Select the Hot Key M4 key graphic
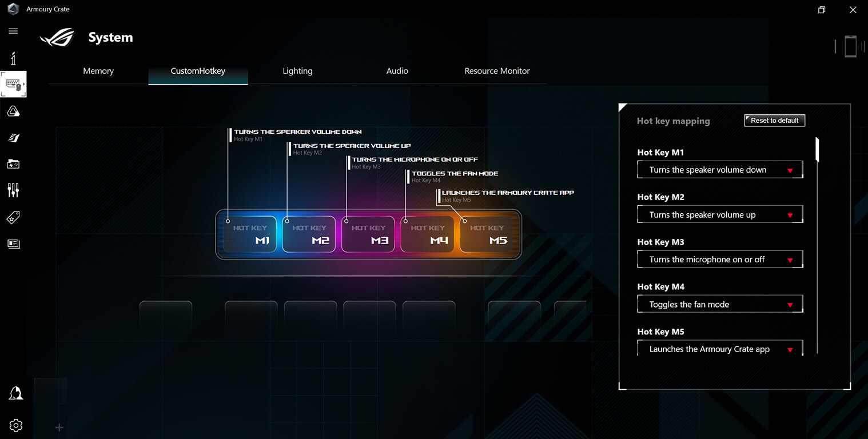Viewport: 868px width, 439px height. (428, 234)
